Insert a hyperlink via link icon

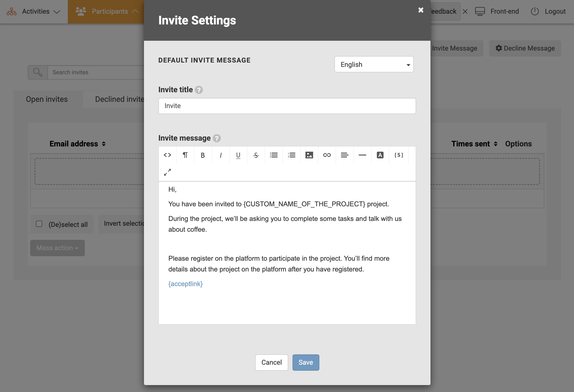tap(327, 155)
